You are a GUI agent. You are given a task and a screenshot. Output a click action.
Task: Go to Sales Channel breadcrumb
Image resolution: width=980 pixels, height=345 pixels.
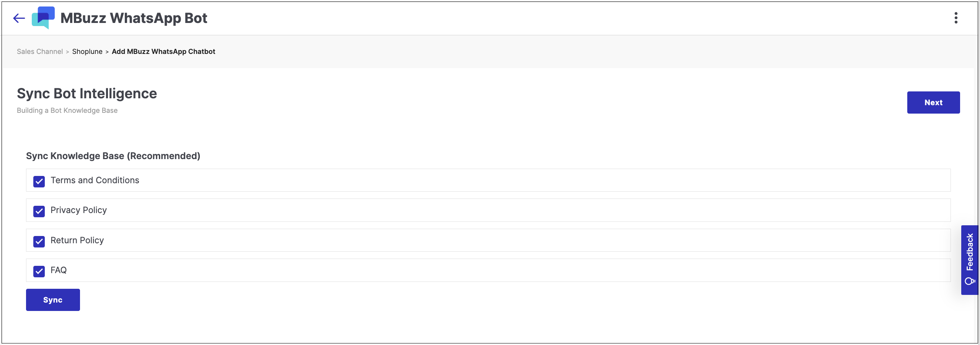[40, 52]
